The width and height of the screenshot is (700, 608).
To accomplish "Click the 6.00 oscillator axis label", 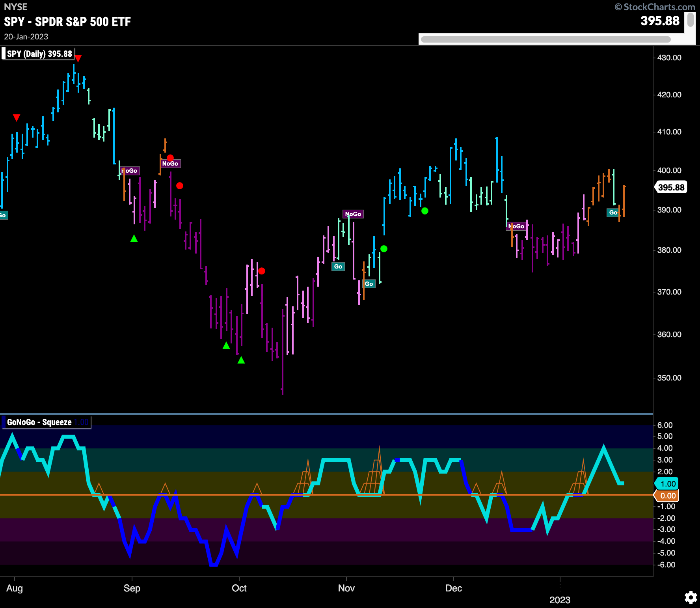I will pyautogui.click(x=665, y=425).
